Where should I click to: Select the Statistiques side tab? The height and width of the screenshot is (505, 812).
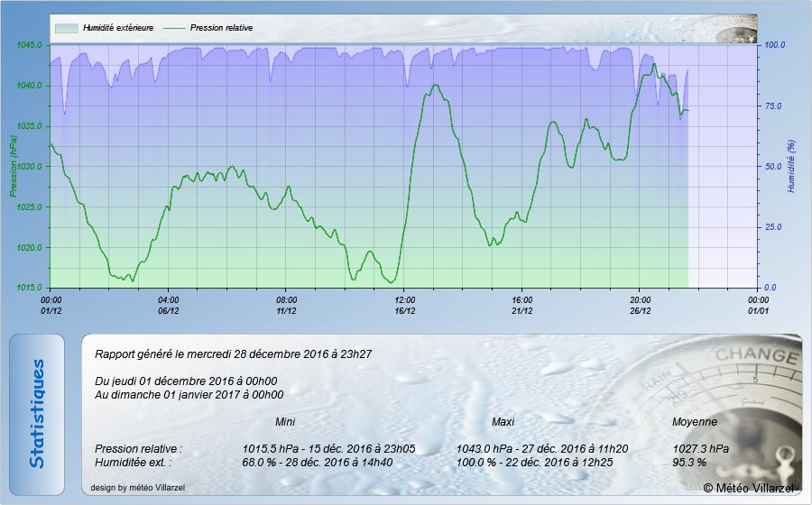click(x=37, y=414)
